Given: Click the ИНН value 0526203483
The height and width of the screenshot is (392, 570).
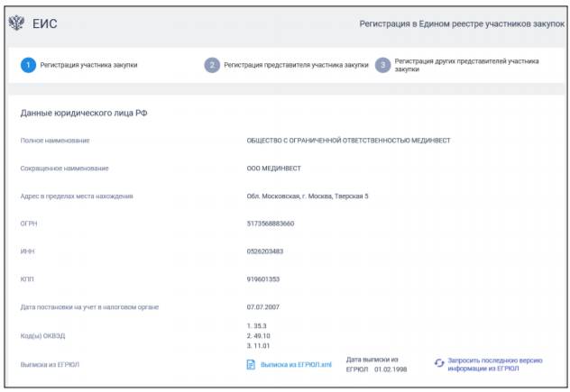Looking at the screenshot, I should [264, 251].
